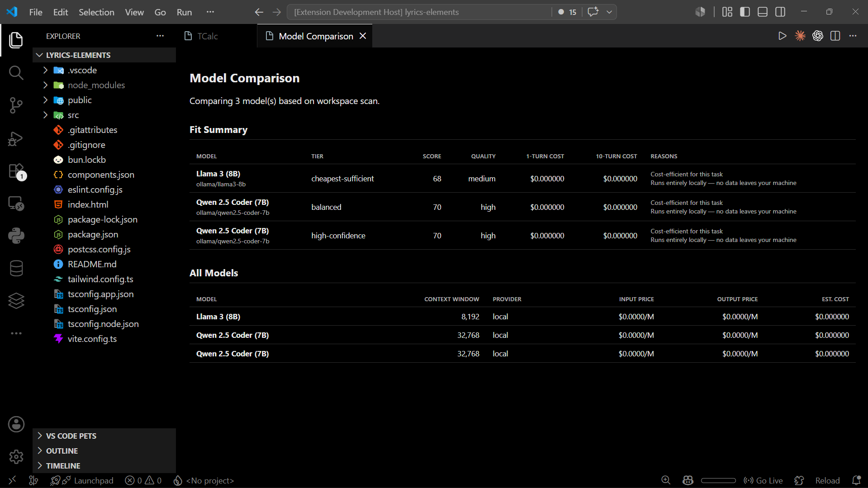The image size is (868, 488).
Task: Collapse the LYRICS-ELEMENTS folder section
Action: point(104,55)
